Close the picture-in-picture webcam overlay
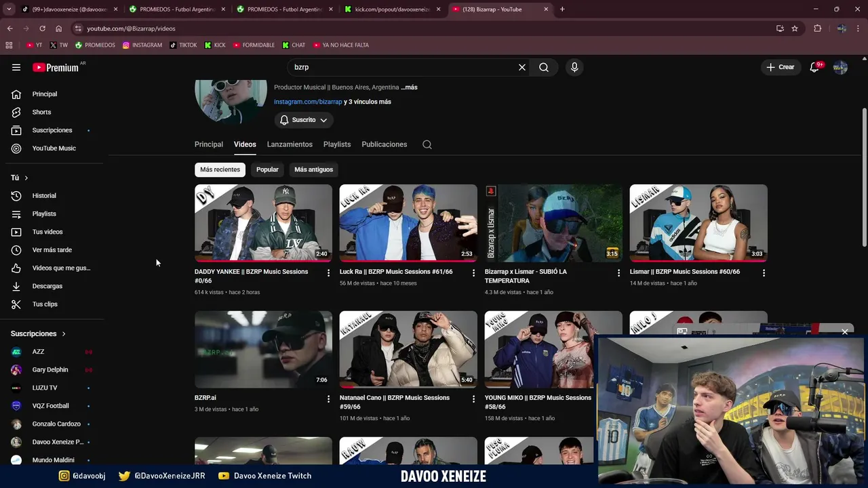 [845, 331]
